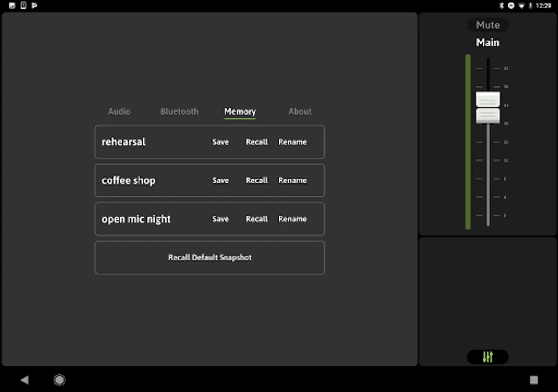
Task: Click the 'open mic night' snapshot name
Action: pos(136,219)
